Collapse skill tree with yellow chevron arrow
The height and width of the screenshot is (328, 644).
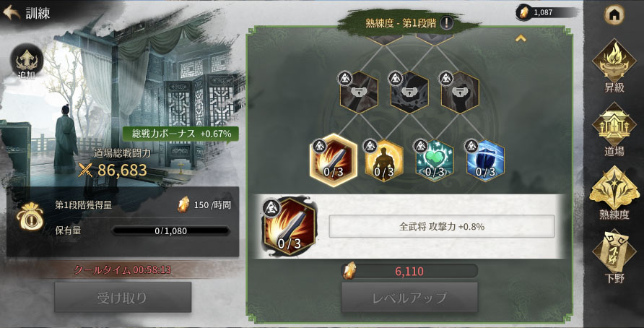[x=521, y=38]
